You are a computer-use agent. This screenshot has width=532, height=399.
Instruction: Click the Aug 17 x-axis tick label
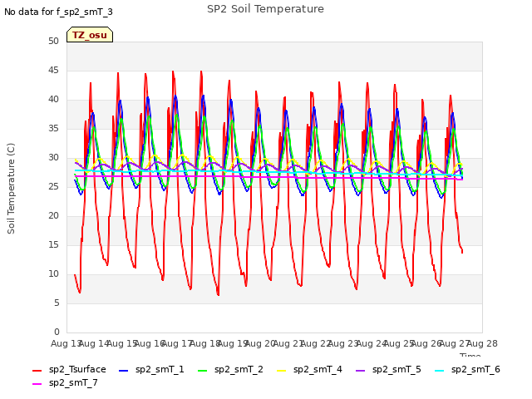(x=177, y=343)
